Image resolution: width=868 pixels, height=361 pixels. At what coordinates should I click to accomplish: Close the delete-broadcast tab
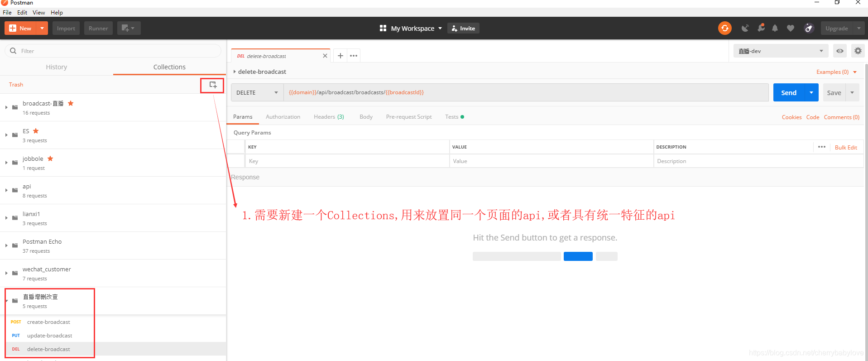click(x=325, y=56)
